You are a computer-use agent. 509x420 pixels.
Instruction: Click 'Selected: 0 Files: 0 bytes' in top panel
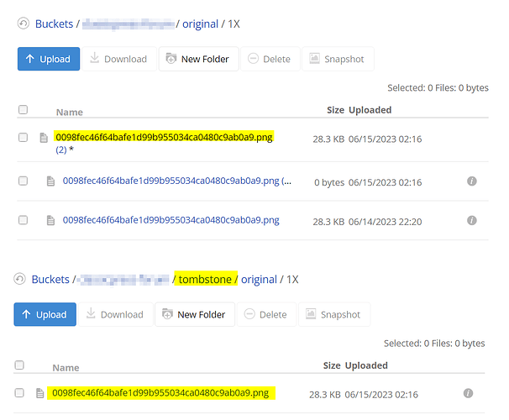coord(438,88)
